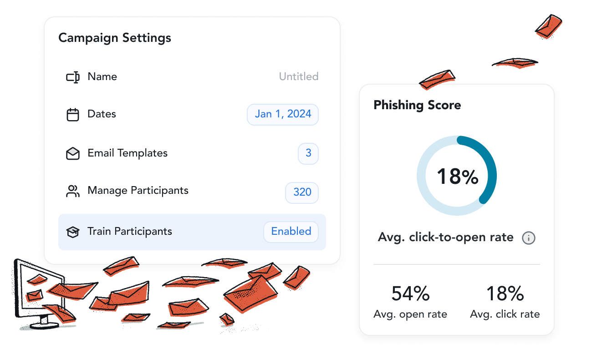Click the Dates row label

coord(102,114)
